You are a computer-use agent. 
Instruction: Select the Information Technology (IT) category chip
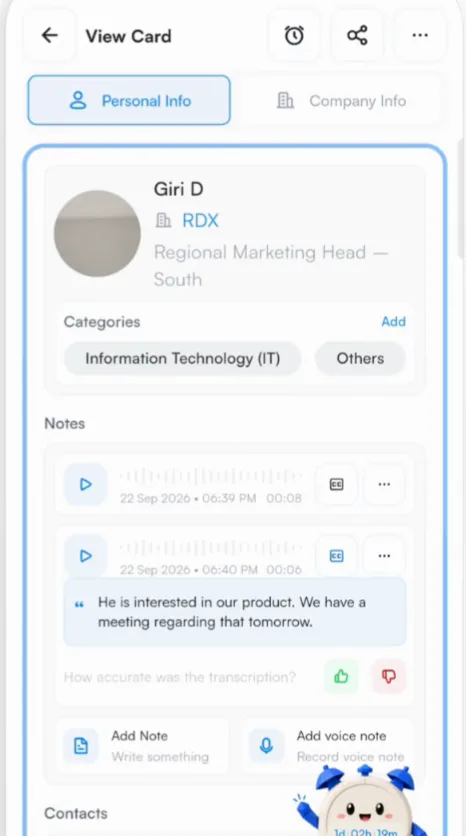pyautogui.click(x=182, y=358)
